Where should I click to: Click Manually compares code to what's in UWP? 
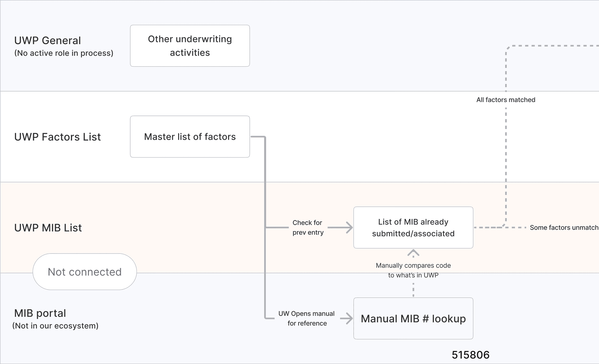click(x=413, y=270)
